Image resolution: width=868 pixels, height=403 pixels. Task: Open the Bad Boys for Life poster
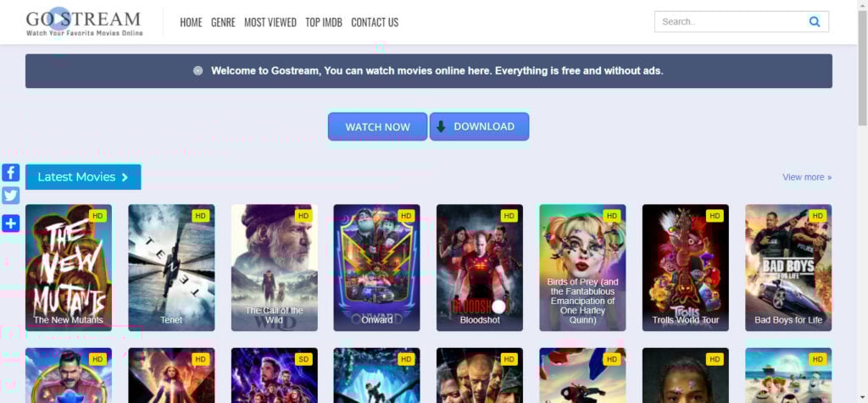coord(788,268)
